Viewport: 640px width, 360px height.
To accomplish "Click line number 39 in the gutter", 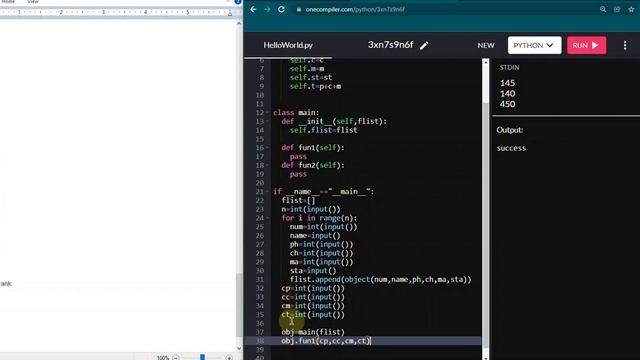I will coord(260,350).
